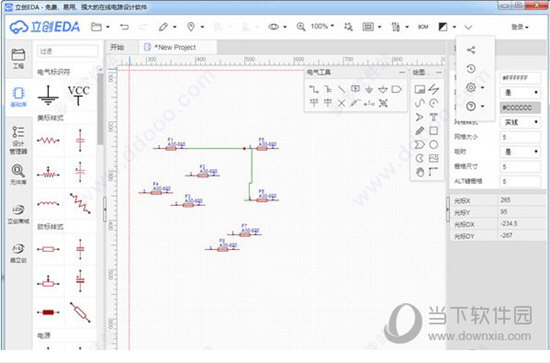
Task: Click the history clock icon
Action: (471, 68)
